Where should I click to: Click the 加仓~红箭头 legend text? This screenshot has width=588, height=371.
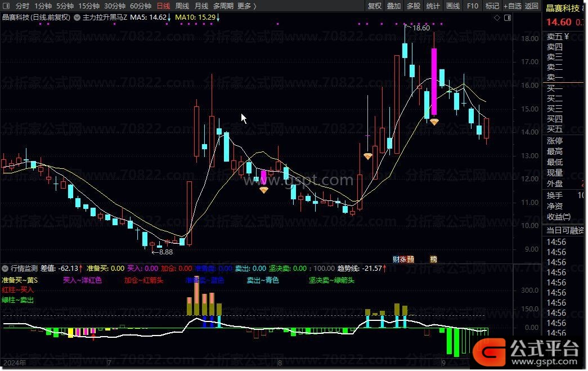[143, 280]
